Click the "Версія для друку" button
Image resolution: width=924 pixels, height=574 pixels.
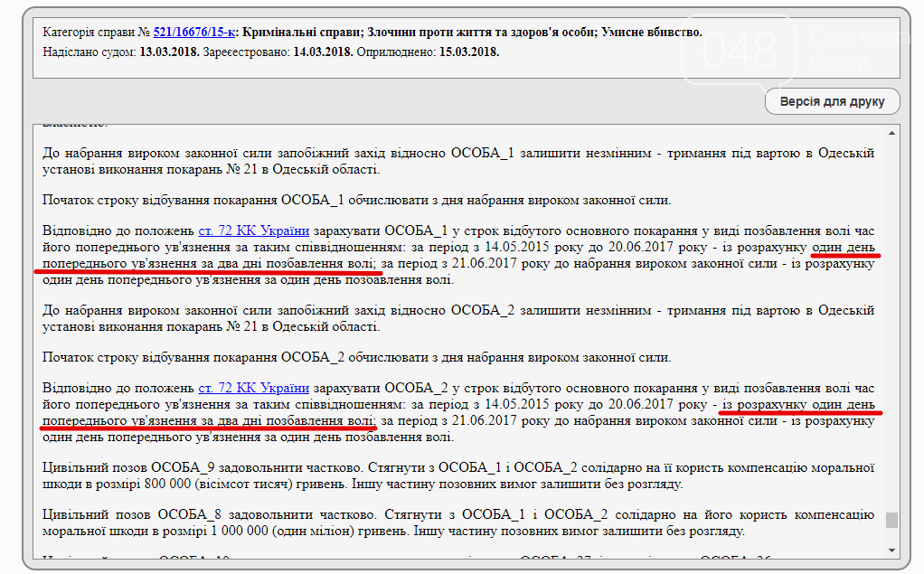point(832,101)
